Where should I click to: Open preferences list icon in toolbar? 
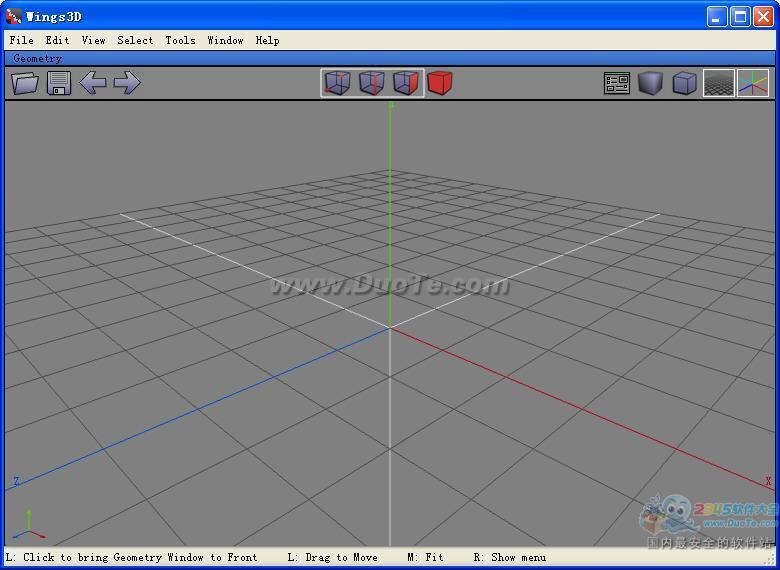click(x=617, y=83)
